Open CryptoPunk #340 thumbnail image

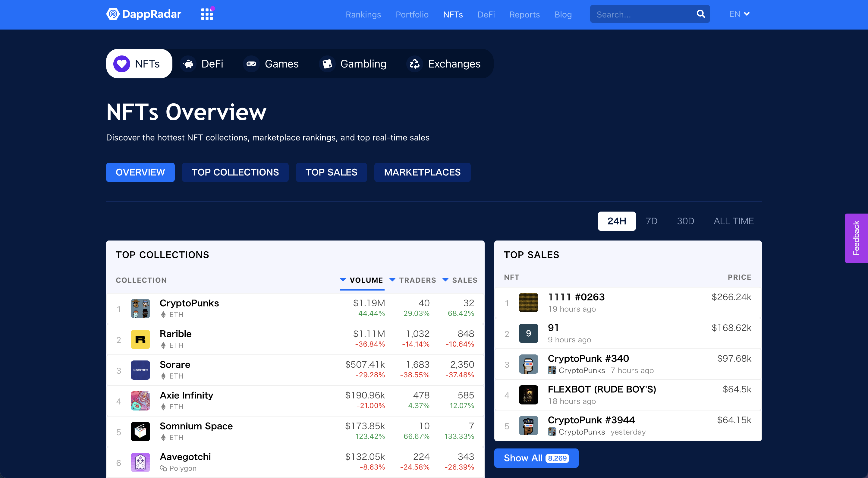tap(528, 364)
